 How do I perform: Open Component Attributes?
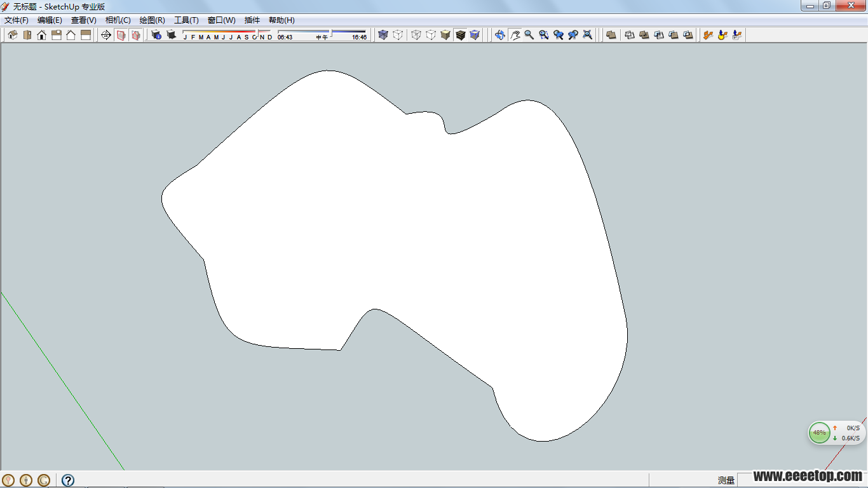[737, 35]
